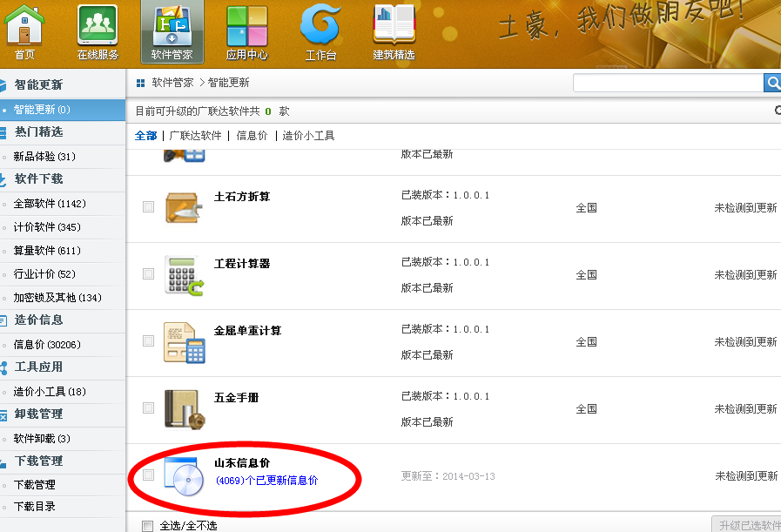Click the 山东信息价 title
Image resolution: width=781 pixels, height=532 pixels.
point(242,462)
